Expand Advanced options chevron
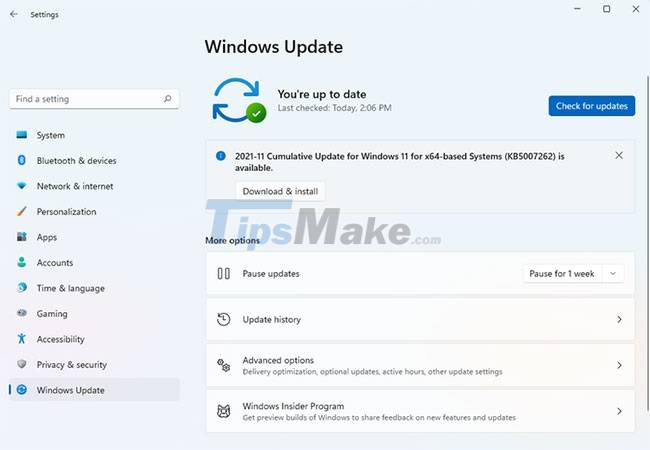 pyautogui.click(x=619, y=365)
